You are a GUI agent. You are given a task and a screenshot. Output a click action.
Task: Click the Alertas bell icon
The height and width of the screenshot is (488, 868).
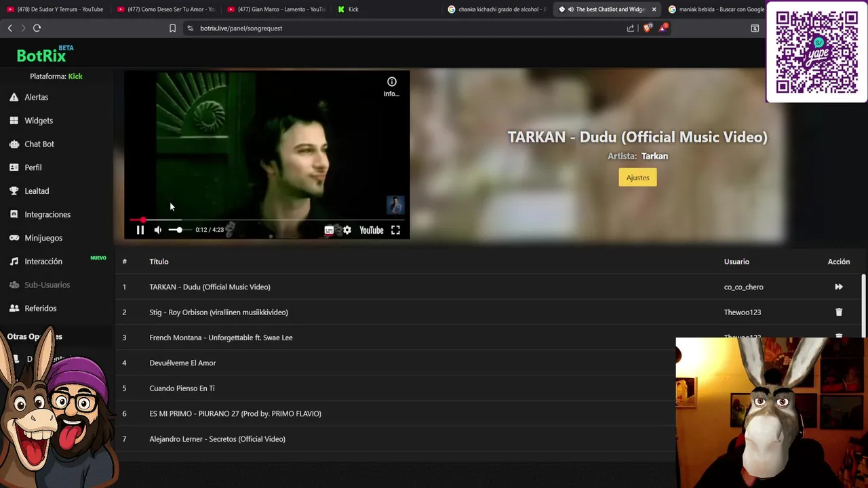[x=14, y=97]
